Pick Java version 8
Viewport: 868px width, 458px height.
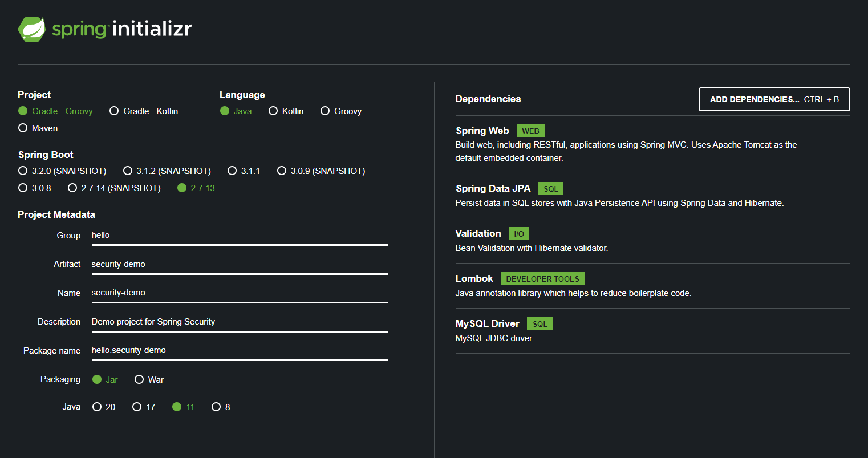coord(221,407)
